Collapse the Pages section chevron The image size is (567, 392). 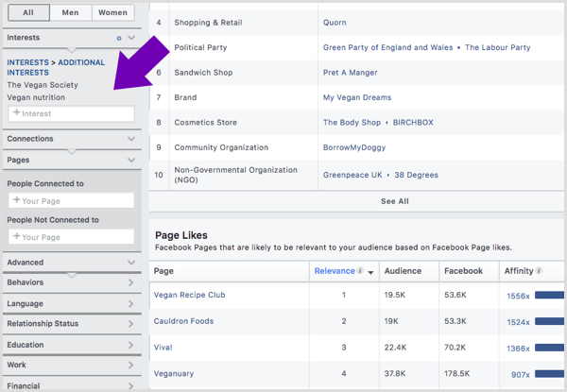[x=131, y=160]
